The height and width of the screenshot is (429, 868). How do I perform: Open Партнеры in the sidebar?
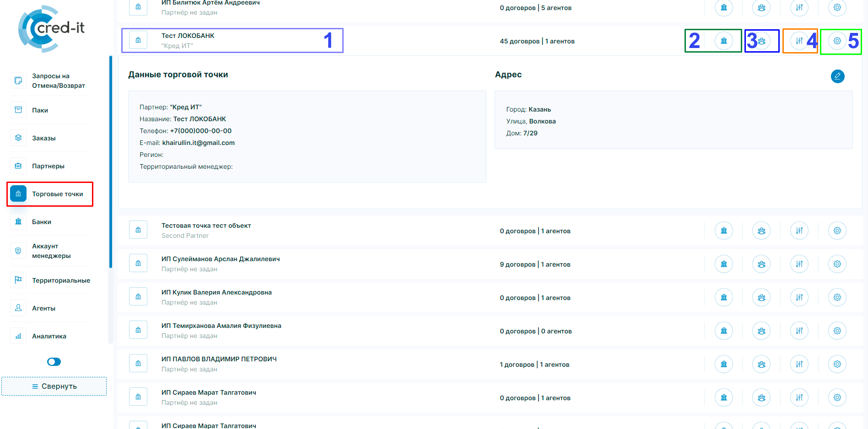[x=48, y=166]
